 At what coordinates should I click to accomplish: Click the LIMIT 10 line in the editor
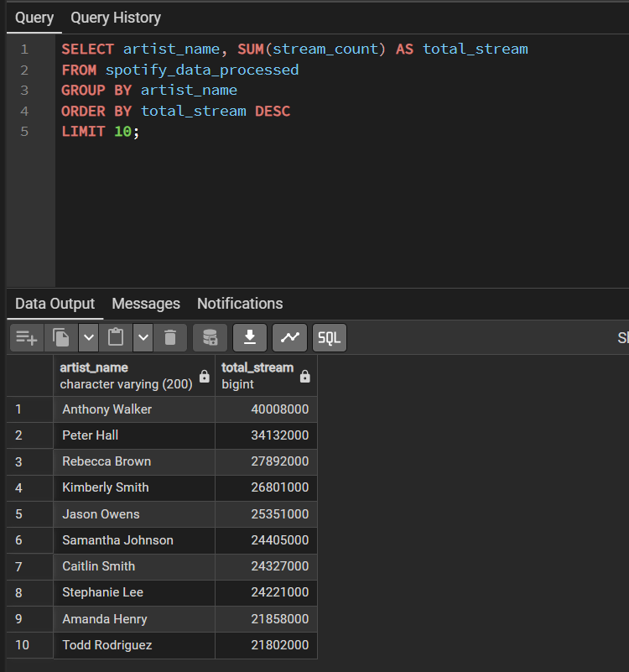tap(101, 132)
